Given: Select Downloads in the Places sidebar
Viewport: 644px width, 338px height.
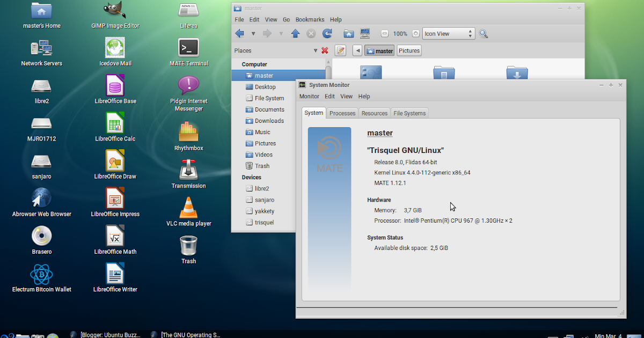Looking at the screenshot, I should [267, 121].
